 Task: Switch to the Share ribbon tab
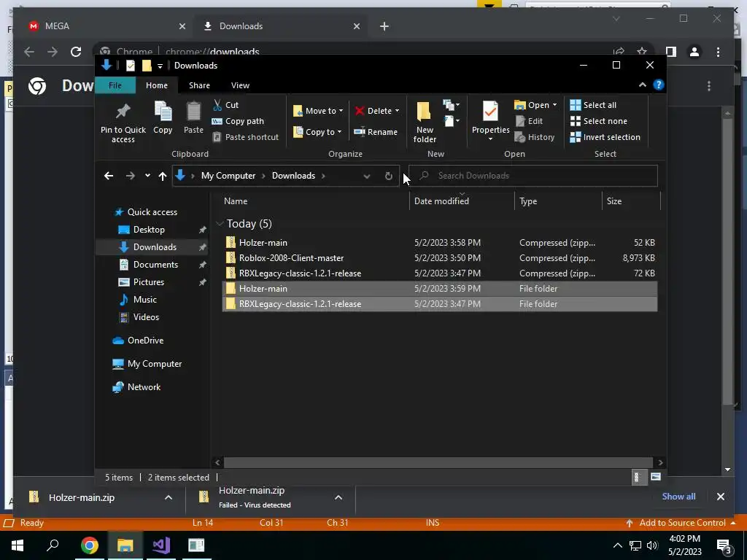199,85
